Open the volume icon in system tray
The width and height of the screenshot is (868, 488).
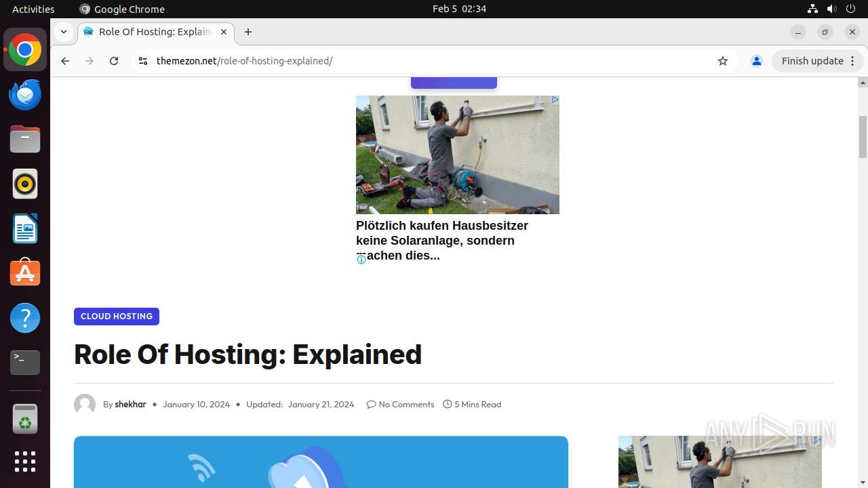point(831,9)
